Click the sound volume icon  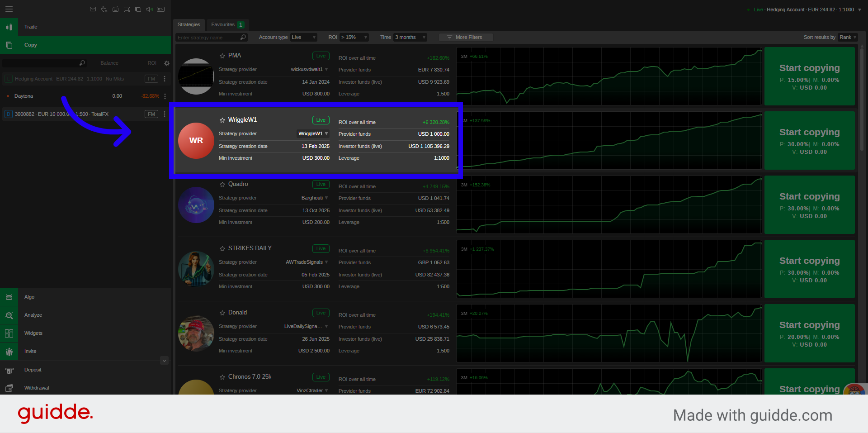click(x=149, y=9)
